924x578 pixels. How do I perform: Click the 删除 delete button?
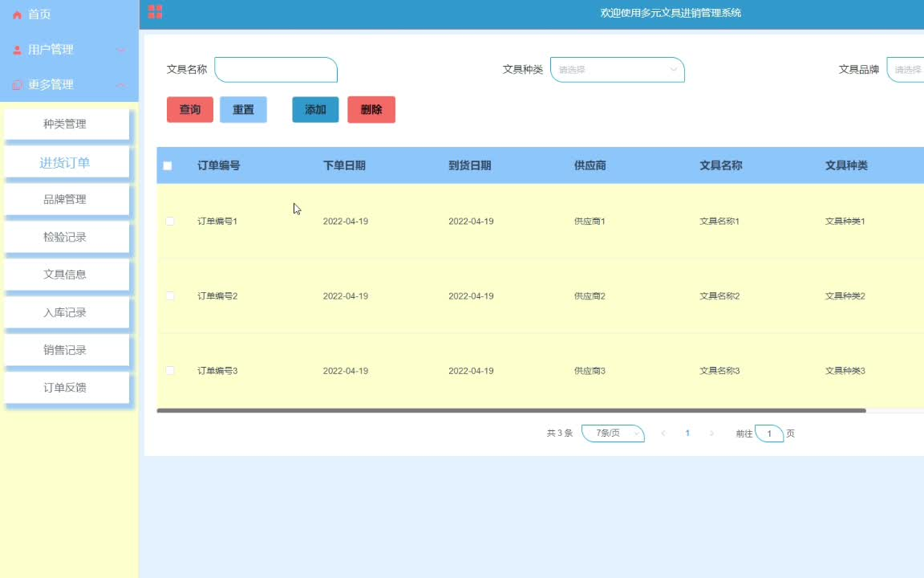click(x=371, y=109)
